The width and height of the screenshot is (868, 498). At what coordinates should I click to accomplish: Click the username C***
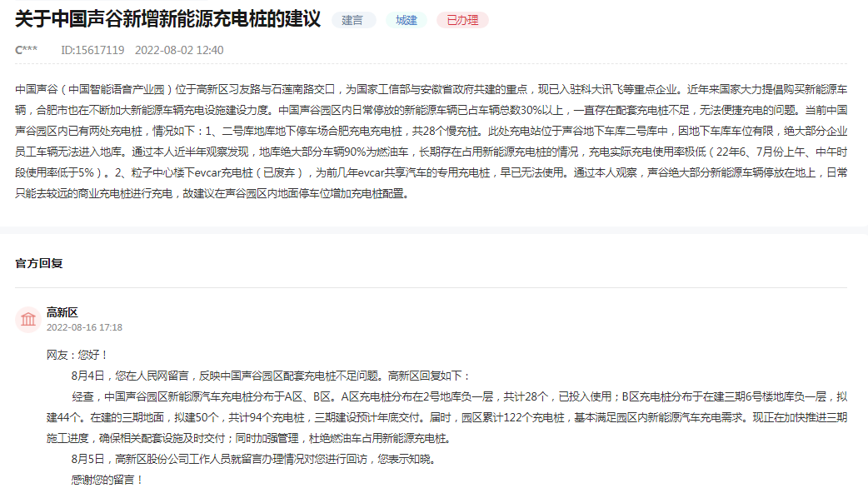pos(26,50)
